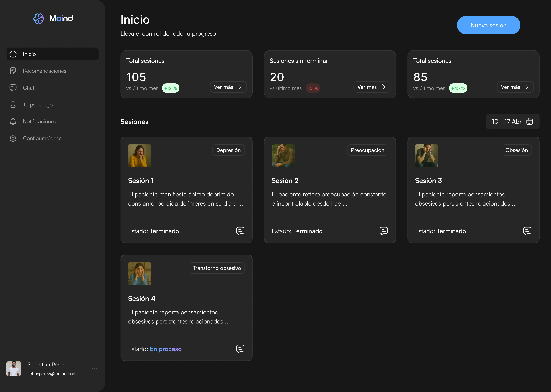The width and height of the screenshot is (551, 392).
Task: Click the Recomendaciones note icon
Action: point(13,71)
